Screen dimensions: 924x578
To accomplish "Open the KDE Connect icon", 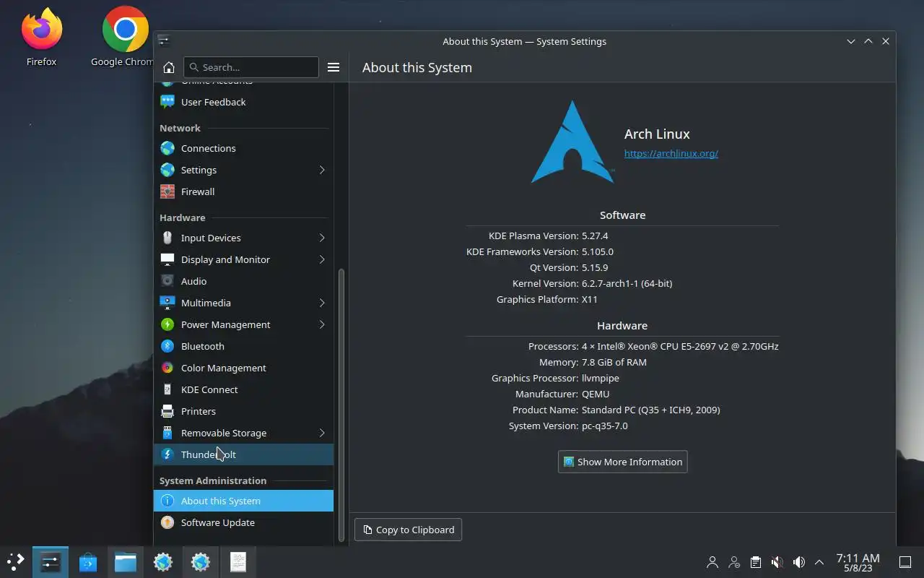I will (x=167, y=389).
